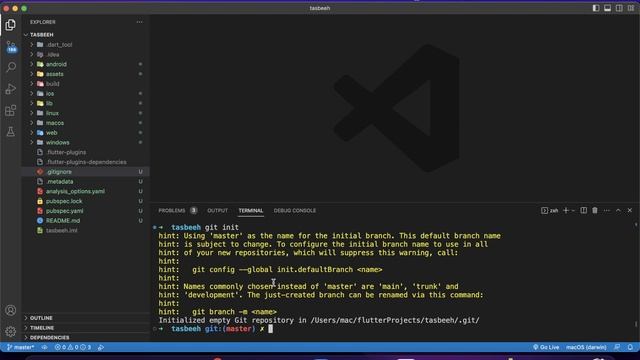This screenshot has width=640, height=360.
Task: Open the Search view in activity bar
Action: (11, 67)
